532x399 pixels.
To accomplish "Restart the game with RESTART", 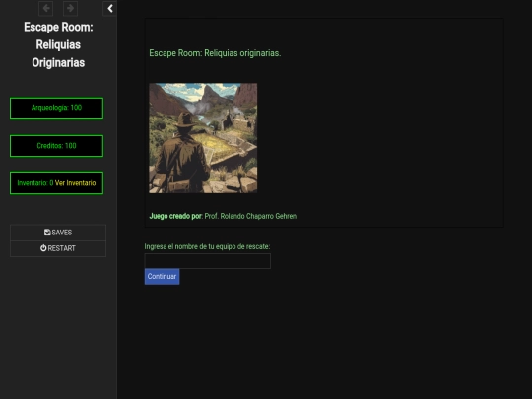I will [58, 248].
